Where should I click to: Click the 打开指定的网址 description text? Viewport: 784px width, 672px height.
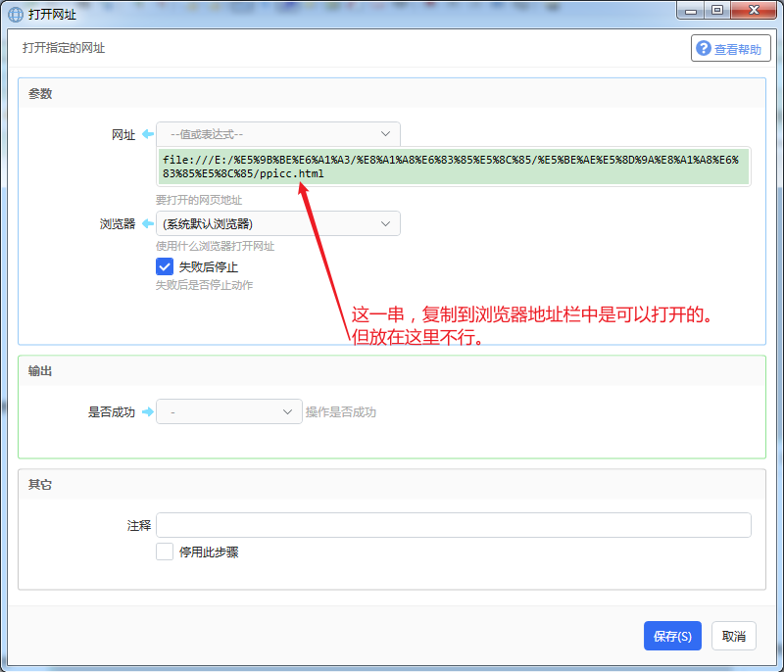point(64,48)
